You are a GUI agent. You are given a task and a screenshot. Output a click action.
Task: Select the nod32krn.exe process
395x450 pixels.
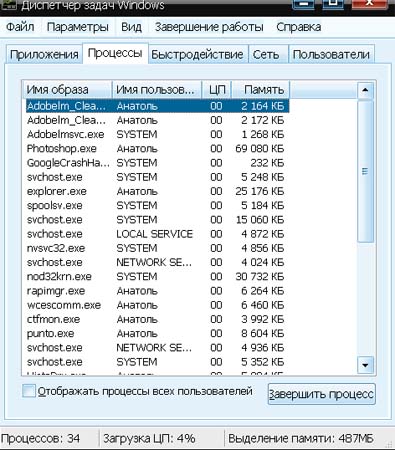[157, 277]
